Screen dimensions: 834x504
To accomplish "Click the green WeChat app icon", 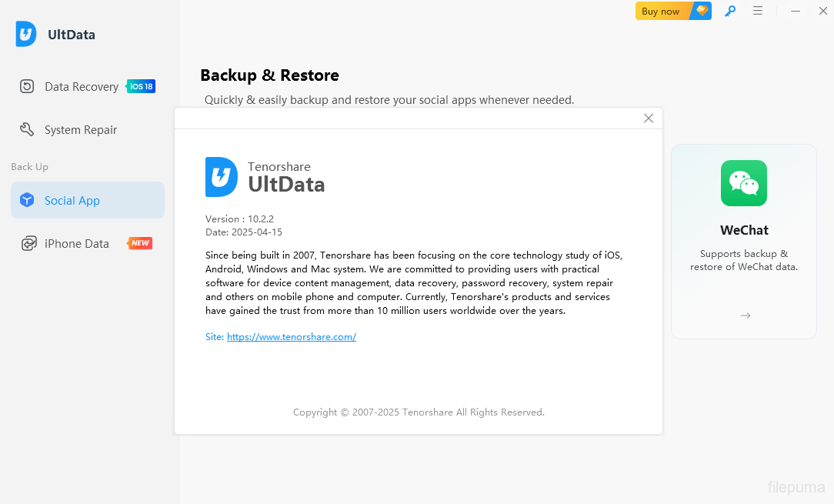I will pyautogui.click(x=743, y=183).
